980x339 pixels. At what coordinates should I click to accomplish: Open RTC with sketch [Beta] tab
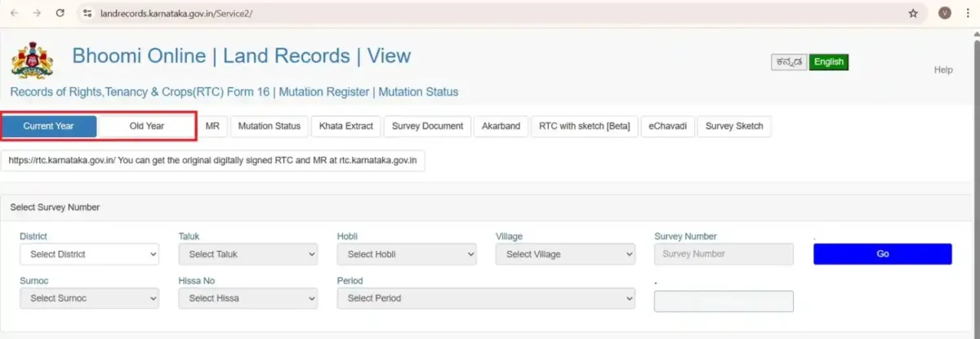584,126
